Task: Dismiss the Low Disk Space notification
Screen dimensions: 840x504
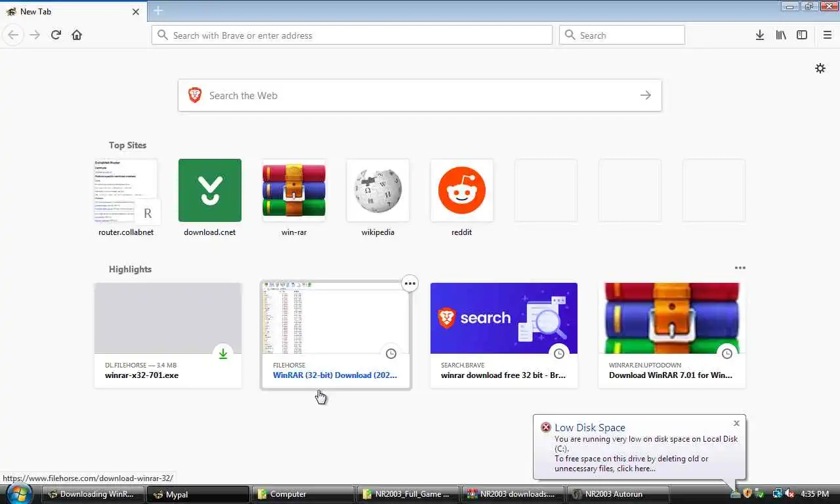Action: click(x=736, y=423)
